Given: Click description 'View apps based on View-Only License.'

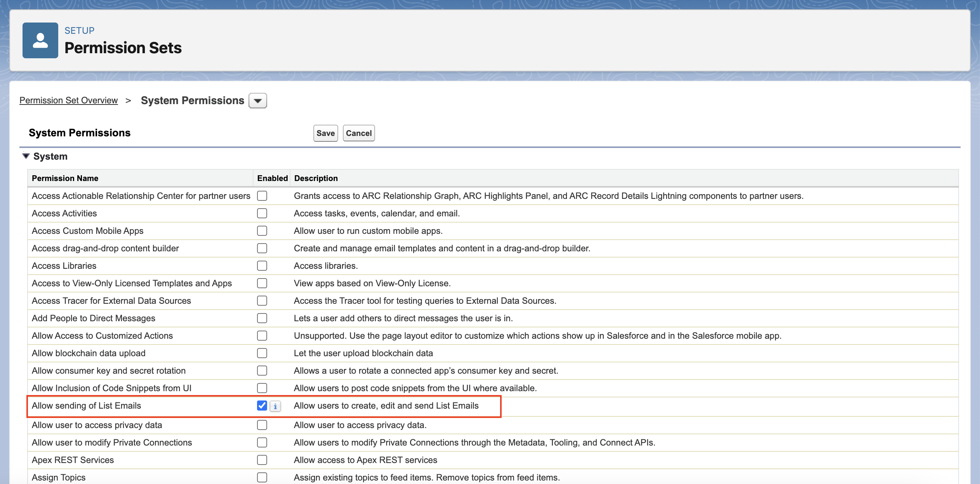Looking at the screenshot, I should [x=372, y=283].
